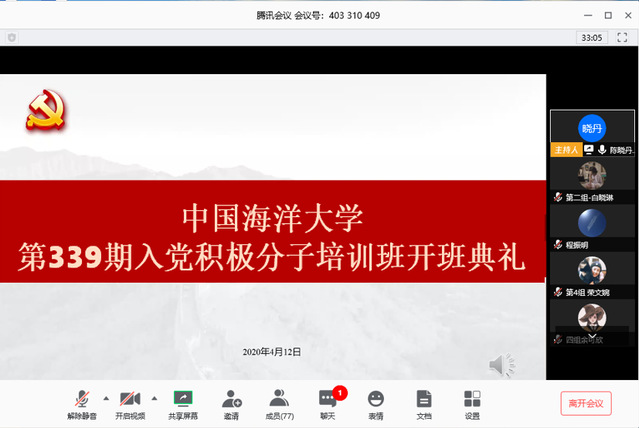639x428 pixels.
Task: Expand the audio options arrow beside 解除静音
Action: click(x=106, y=398)
